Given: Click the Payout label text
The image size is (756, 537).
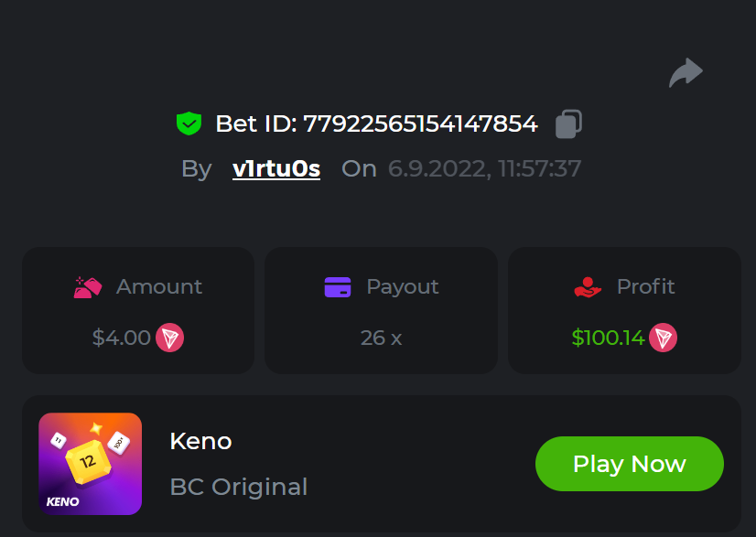Looking at the screenshot, I should 402,286.
